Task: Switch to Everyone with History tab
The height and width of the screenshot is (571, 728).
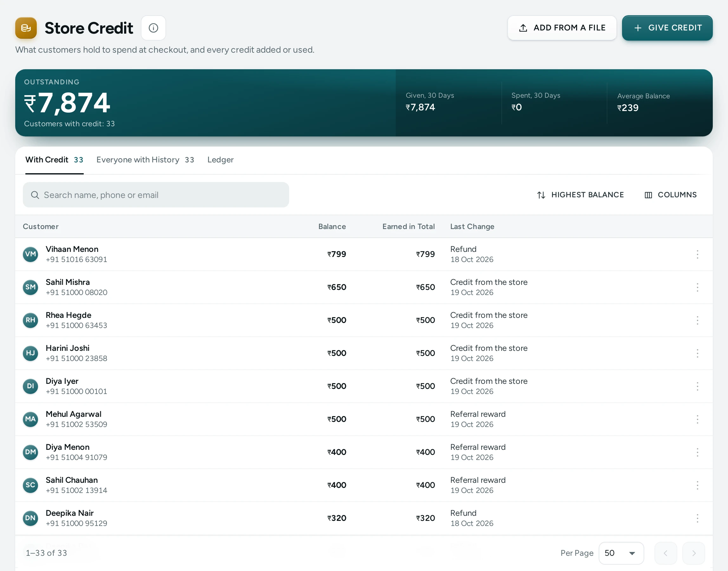Action: [145, 160]
